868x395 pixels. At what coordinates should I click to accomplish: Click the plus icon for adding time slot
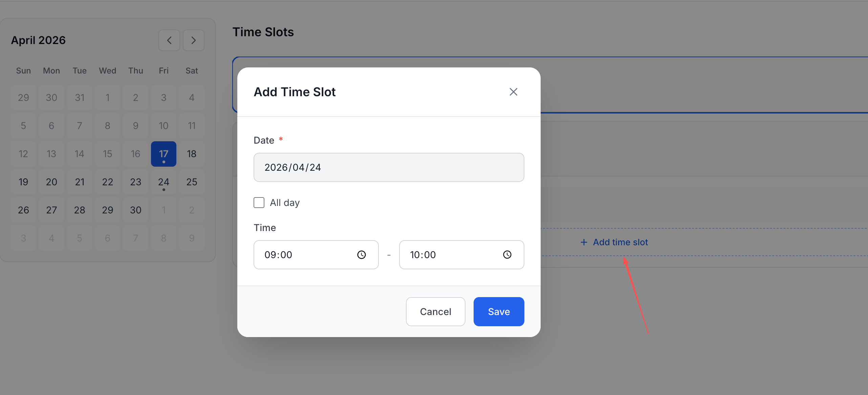tap(584, 242)
